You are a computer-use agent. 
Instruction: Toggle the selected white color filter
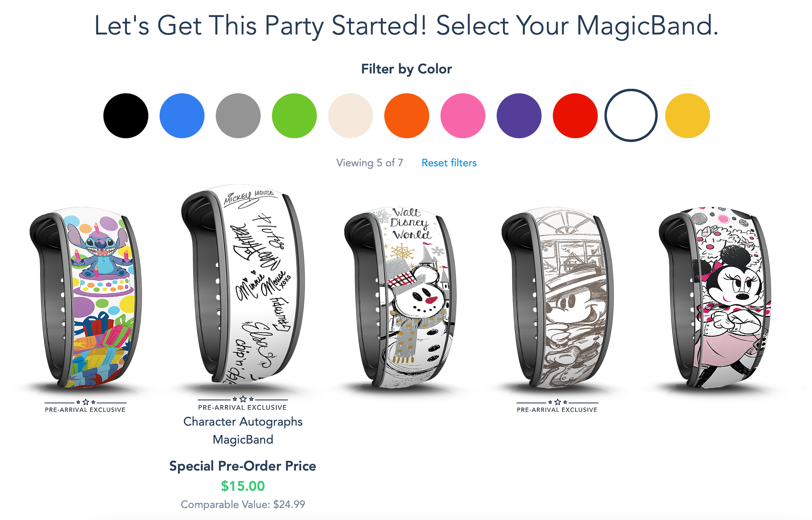[x=631, y=115]
